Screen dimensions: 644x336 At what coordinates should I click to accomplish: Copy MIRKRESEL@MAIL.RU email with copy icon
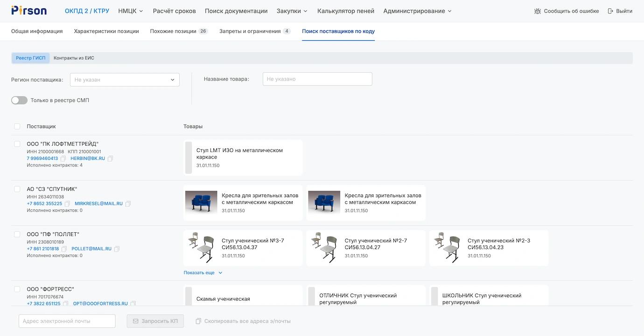128,204
